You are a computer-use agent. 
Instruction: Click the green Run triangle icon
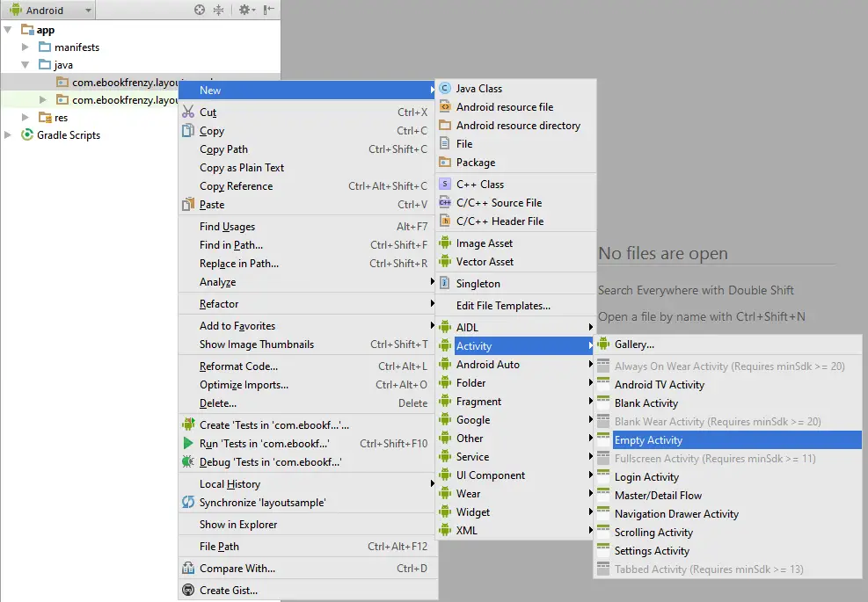[x=188, y=444]
